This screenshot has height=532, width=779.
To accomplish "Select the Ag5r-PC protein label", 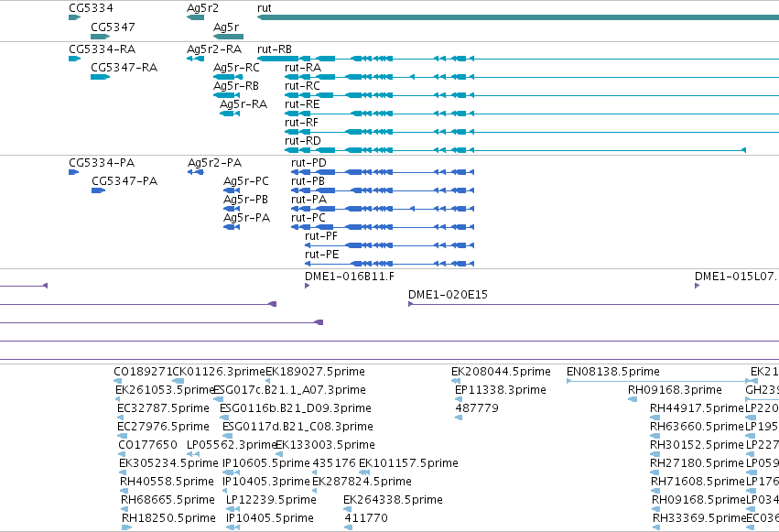I will coord(246,181).
